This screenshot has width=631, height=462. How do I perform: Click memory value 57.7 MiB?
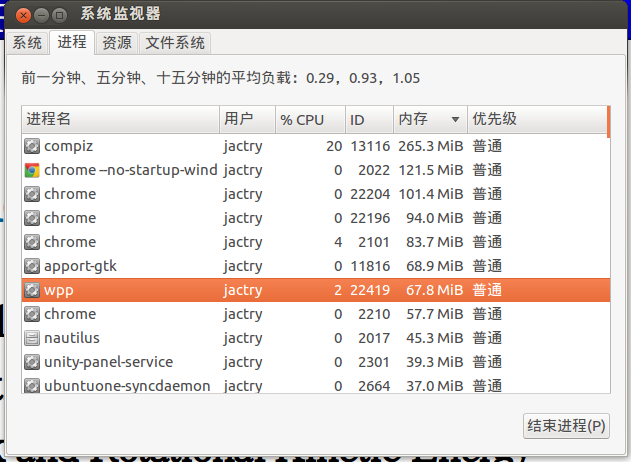435,314
